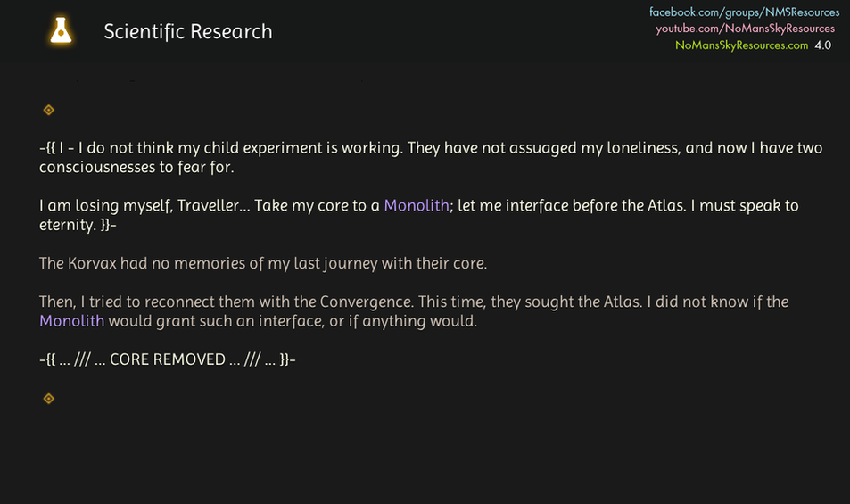Open the youtube.com/NoMansSkyResources link

(746, 29)
